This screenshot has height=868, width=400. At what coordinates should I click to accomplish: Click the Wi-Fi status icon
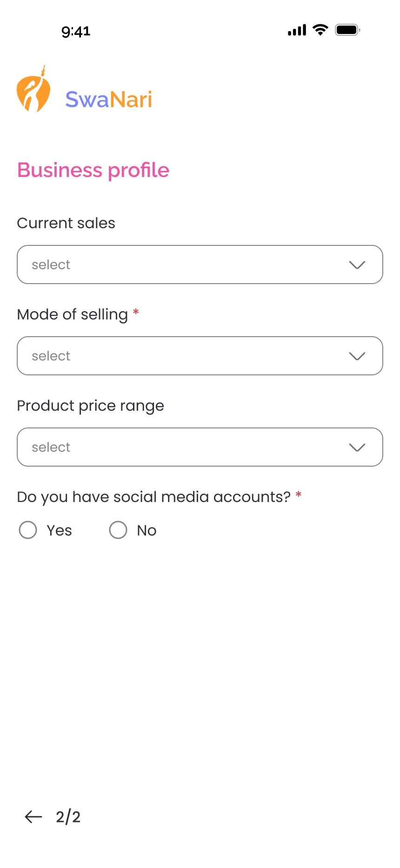[320, 30]
